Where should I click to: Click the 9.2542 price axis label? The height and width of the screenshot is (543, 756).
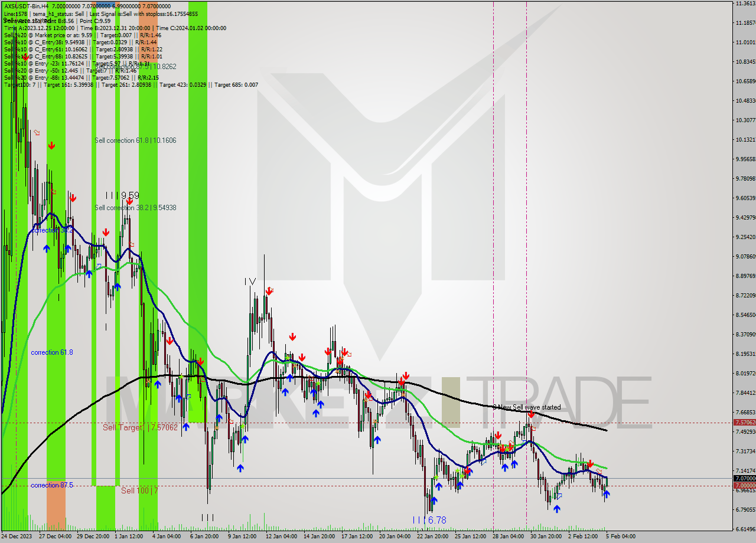click(x=745, y=237)
